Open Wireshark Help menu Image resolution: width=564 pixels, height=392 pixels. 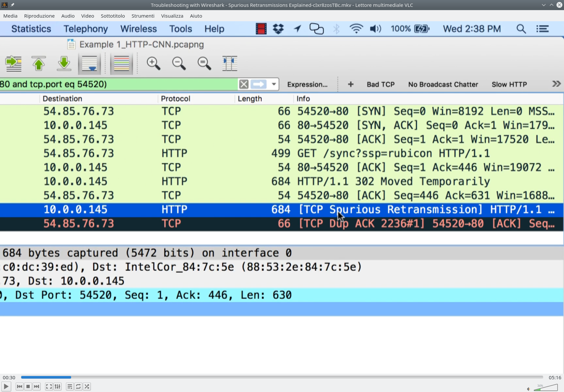click(x=214, y=29)
